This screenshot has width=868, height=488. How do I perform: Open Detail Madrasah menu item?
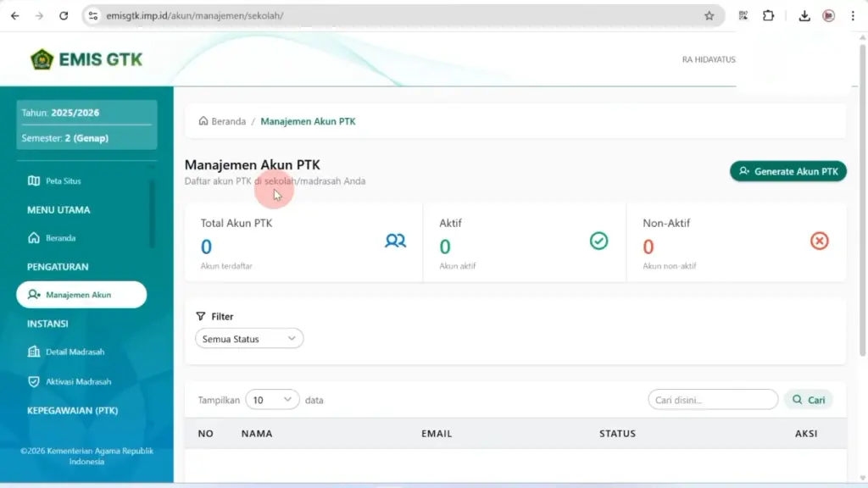(75, 352)
